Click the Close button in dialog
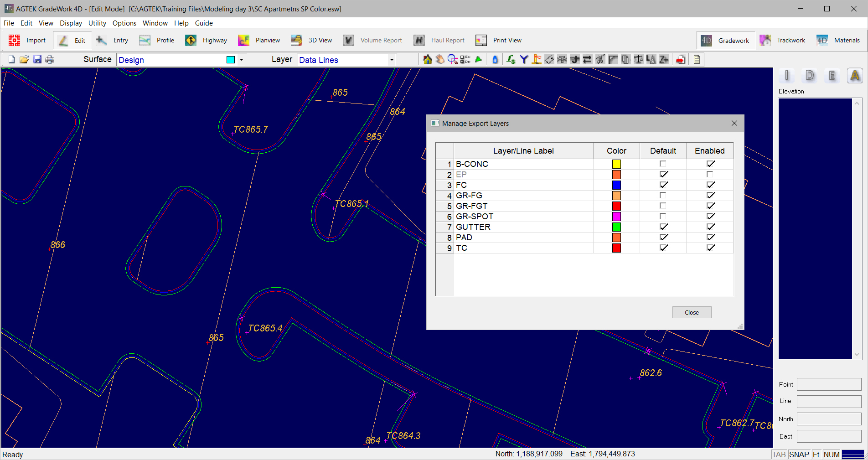The height and width of the screenshot is (460, 868). click(x=691, y=312)
